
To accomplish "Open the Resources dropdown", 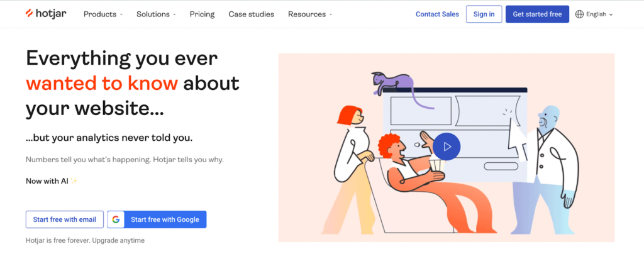I will (x=310, y=14).
